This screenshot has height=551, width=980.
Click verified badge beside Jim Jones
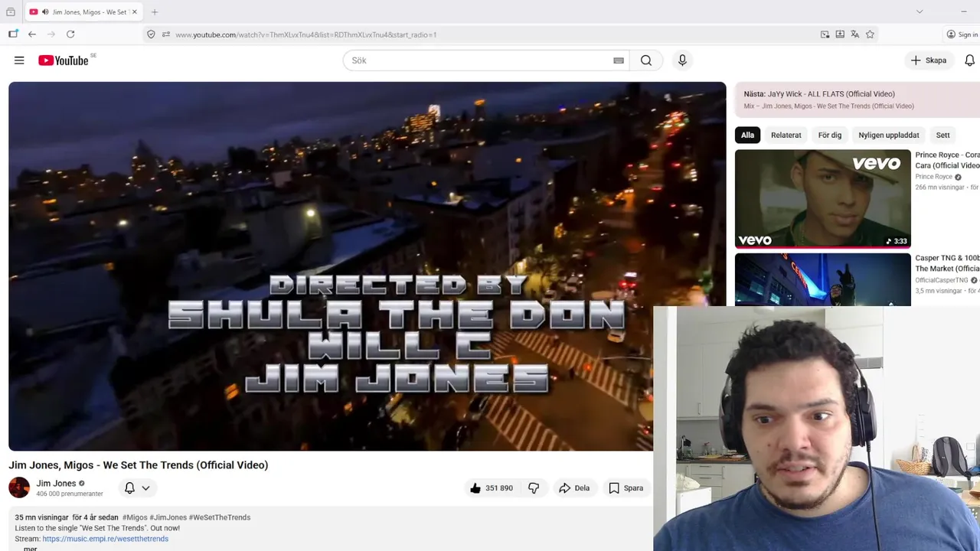coord(82,484)
